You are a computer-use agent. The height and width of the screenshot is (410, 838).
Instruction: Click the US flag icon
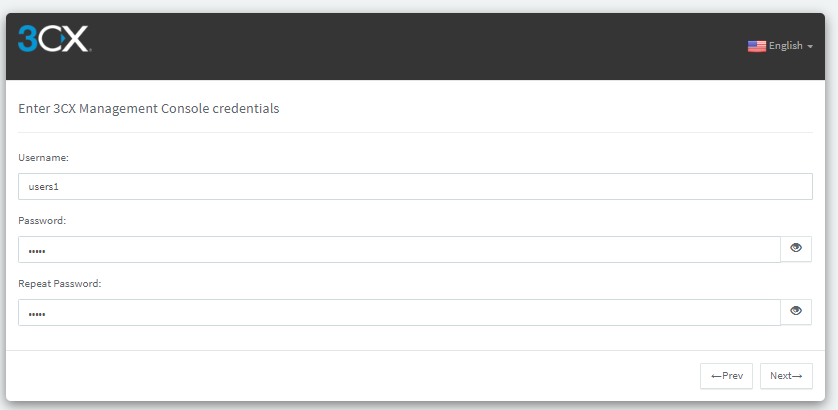click(x=757, y=46)
